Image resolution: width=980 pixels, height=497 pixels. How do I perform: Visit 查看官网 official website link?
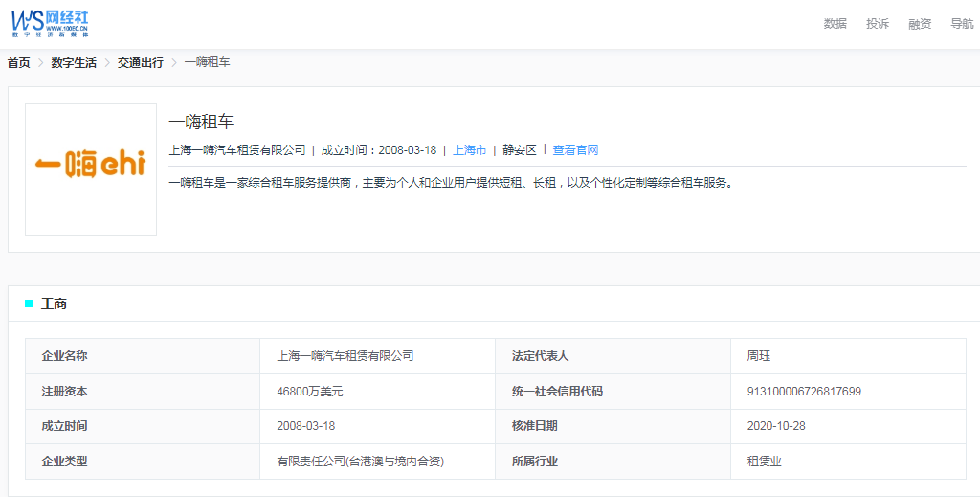[x=575, y=150]
